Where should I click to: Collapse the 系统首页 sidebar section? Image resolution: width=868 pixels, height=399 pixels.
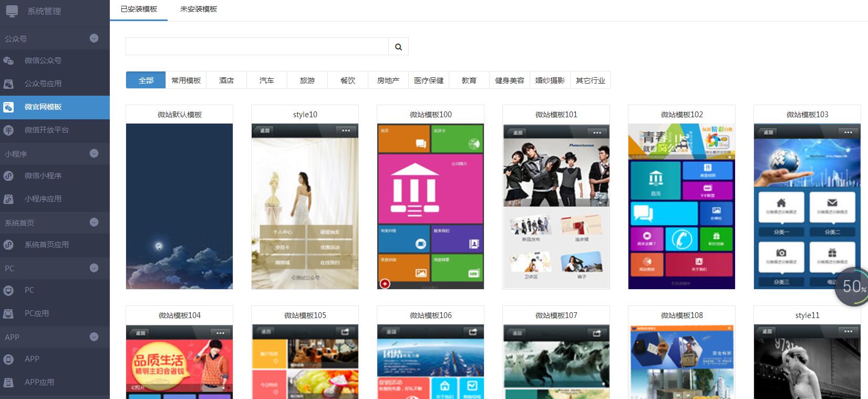[94, 222]
